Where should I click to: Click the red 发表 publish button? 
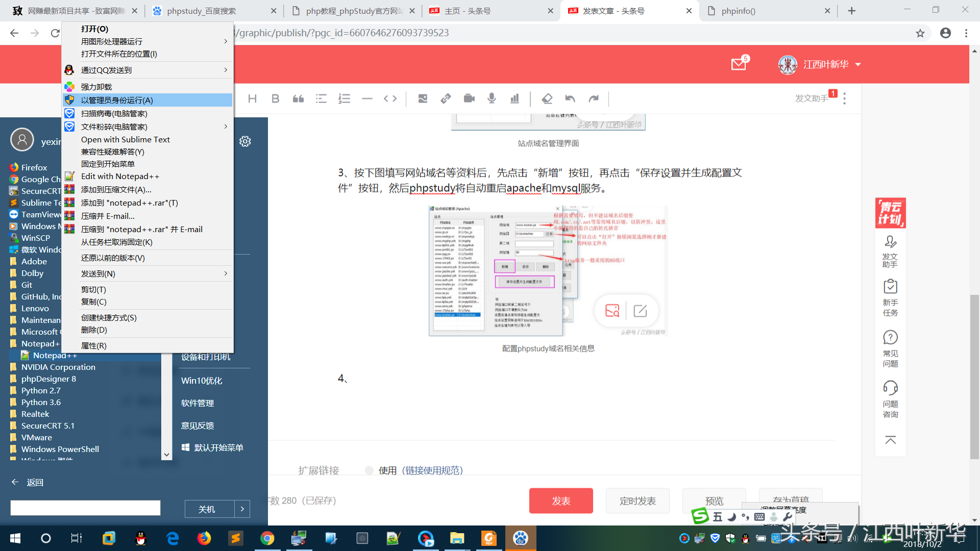[561, 501]
